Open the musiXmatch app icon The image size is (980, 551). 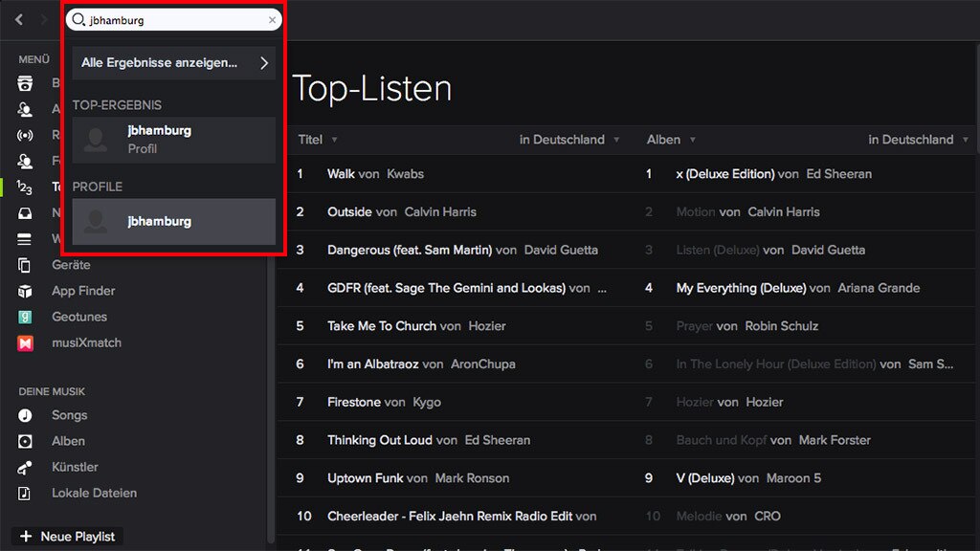tap(26, 342)
